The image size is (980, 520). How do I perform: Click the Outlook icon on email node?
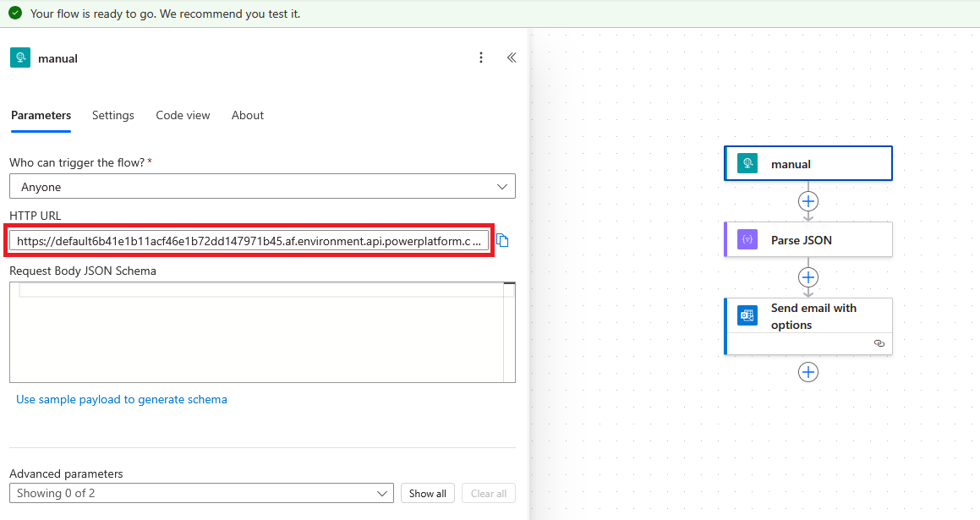(x=747, y=315)
